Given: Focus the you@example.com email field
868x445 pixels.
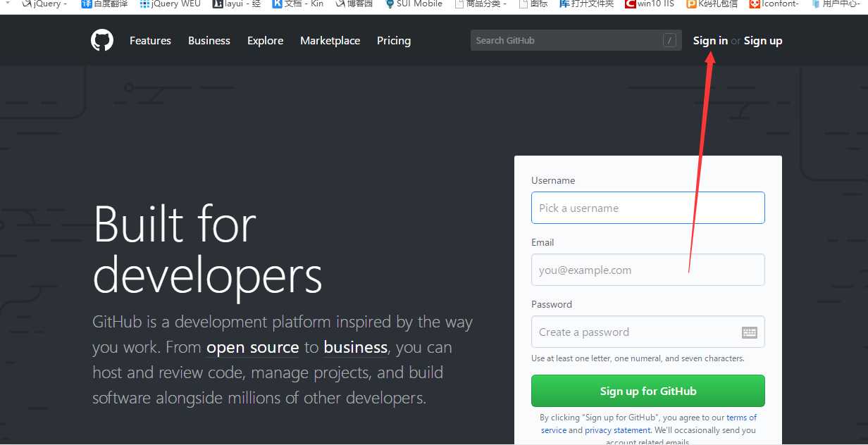Looking at the screenshot, I should point(648,270).
